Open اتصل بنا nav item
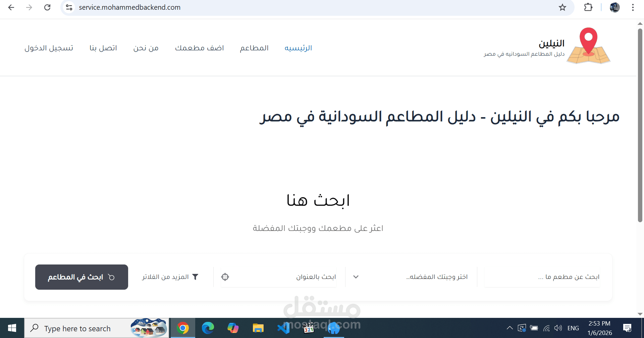644x338 pixels. click(103, 48)
